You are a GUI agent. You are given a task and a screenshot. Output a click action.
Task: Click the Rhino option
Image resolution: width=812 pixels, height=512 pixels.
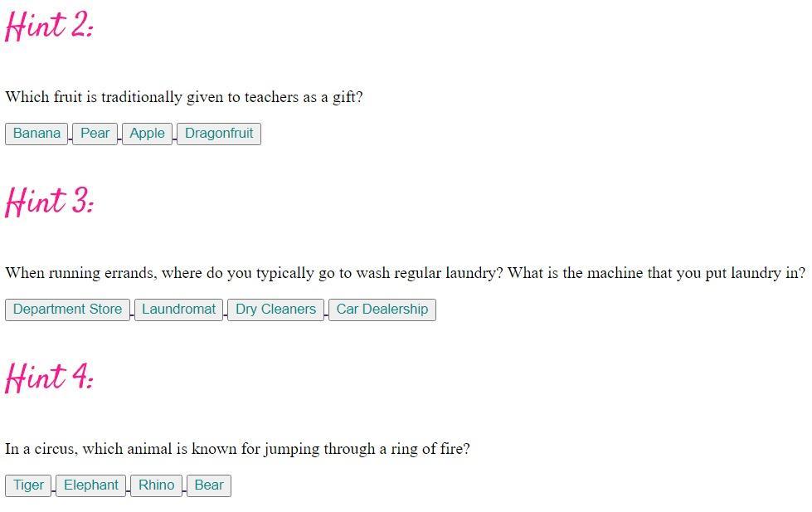pyautogui.click(x=156, y=485)
